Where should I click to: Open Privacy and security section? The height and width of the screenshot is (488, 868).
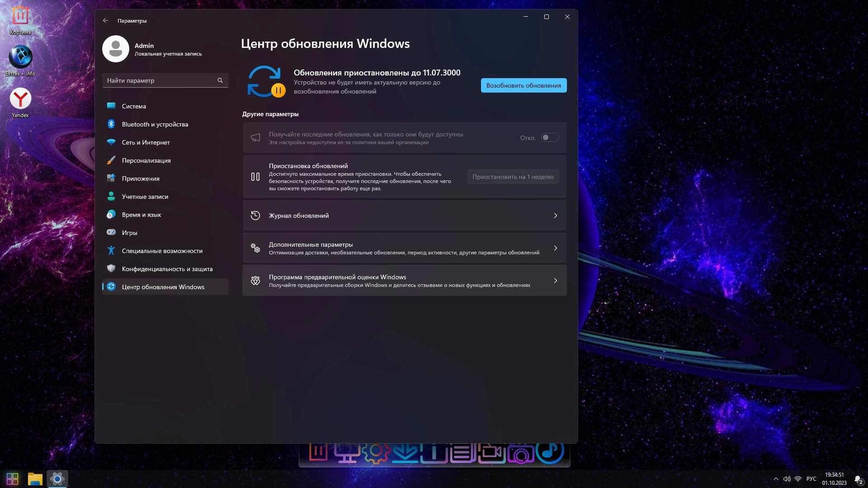pos(167,269)
